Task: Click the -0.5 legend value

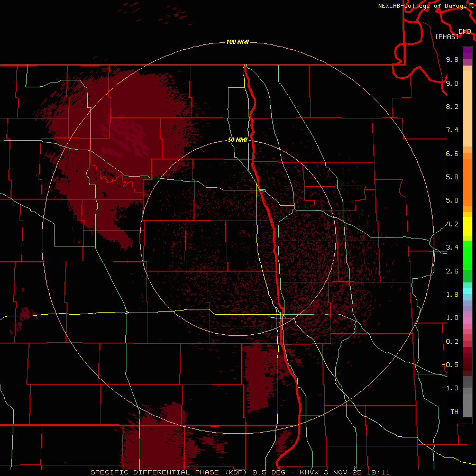Action: pyautogui.click(x=450, y=365)
